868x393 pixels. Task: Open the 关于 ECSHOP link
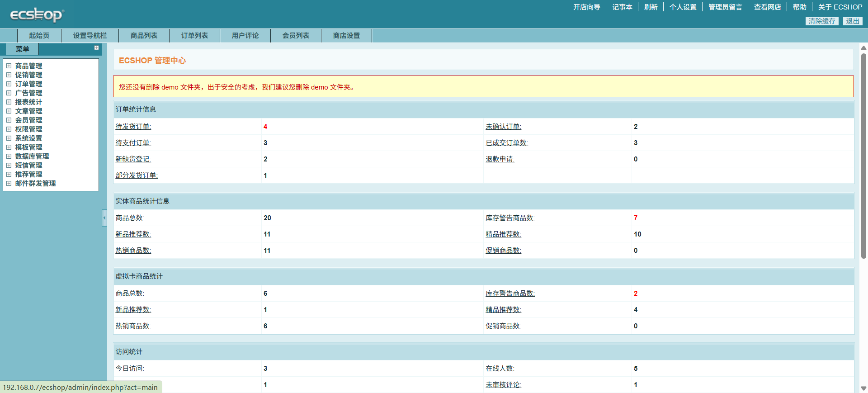tap(840, 7)
